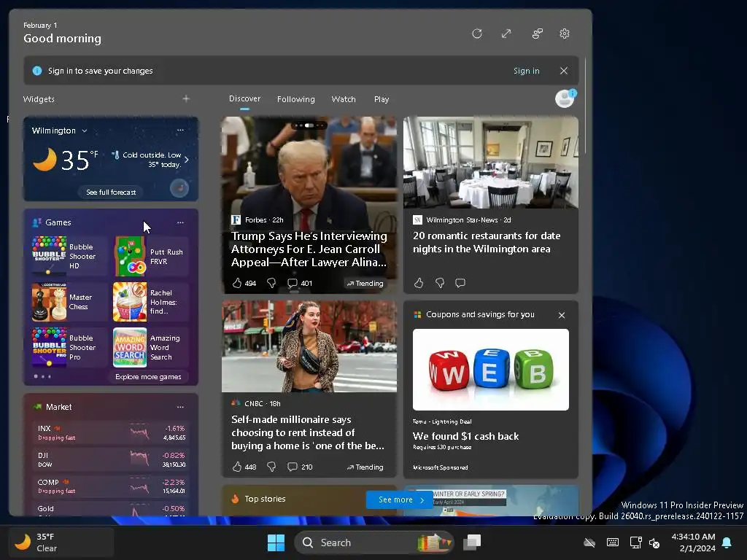Open Weather widget more options
The width and height of the screenshot is (747, 560).
(x=180, y=130)
